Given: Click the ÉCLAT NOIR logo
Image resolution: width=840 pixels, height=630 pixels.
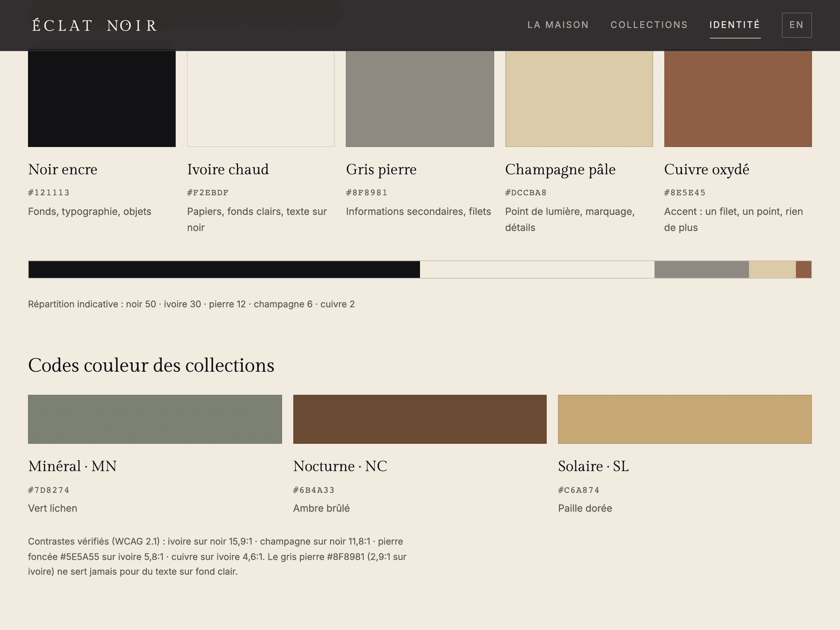Looking at the screenshot, I should click(x=94, y=26).
